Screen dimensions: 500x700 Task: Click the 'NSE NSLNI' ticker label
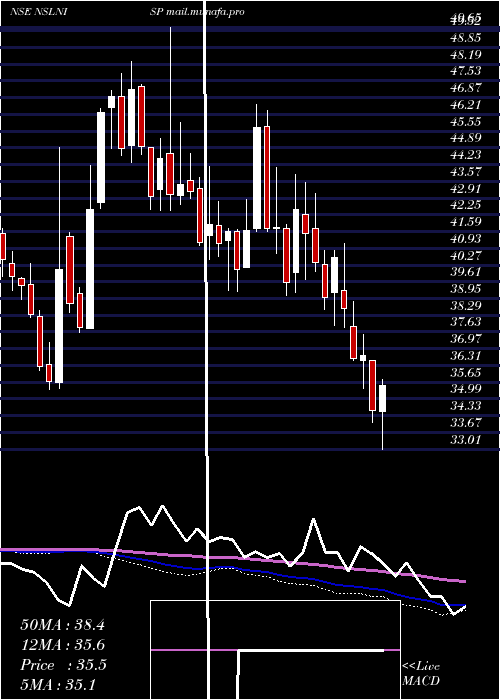tap(39, 12)
